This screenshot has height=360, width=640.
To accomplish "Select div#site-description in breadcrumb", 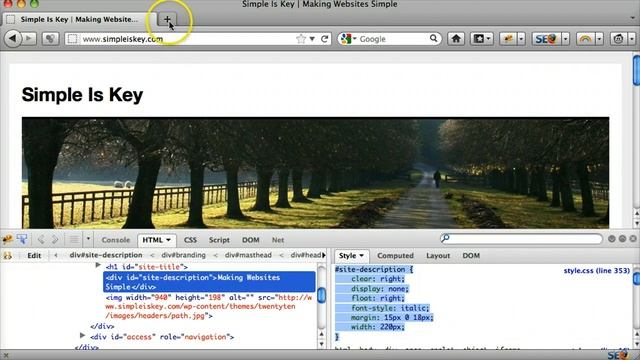I will tap(106, 255).
